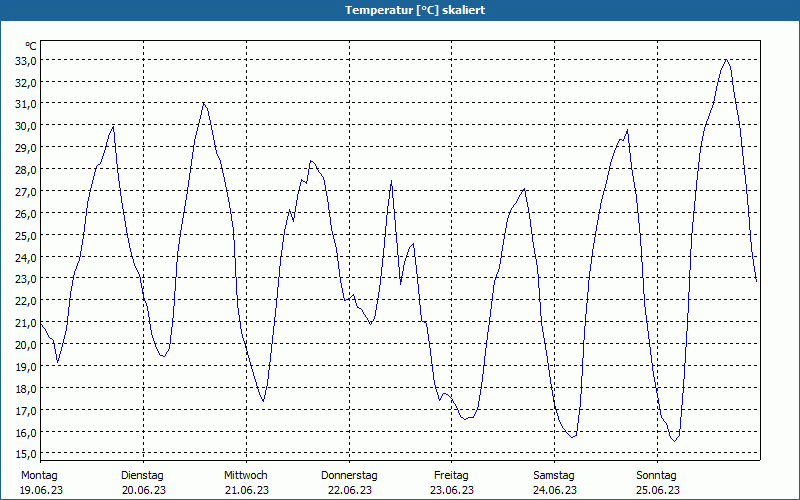800x500 pixels.
Task: Click the date '20.06.23'
Action: pyautogui.click(x=144, y=490)
